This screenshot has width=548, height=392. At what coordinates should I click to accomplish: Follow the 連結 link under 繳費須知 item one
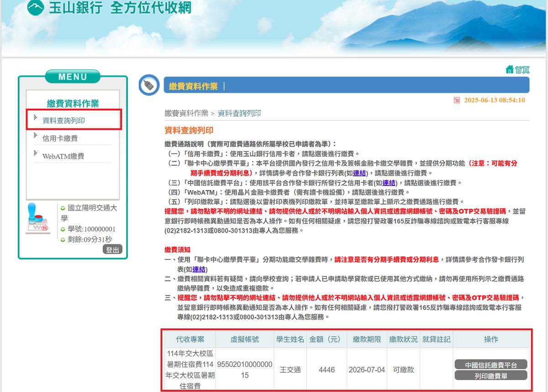pos(199,269)
